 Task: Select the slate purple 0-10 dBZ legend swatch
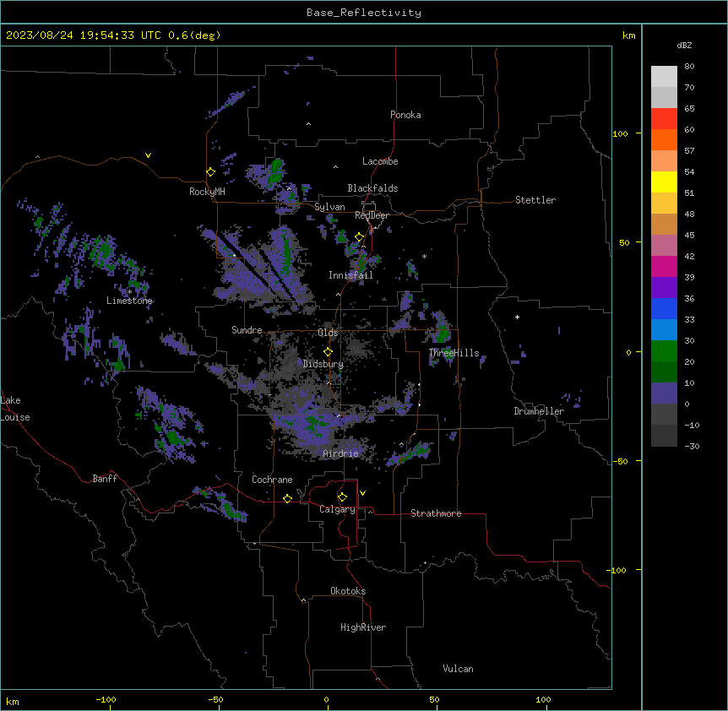pos(664,393)
